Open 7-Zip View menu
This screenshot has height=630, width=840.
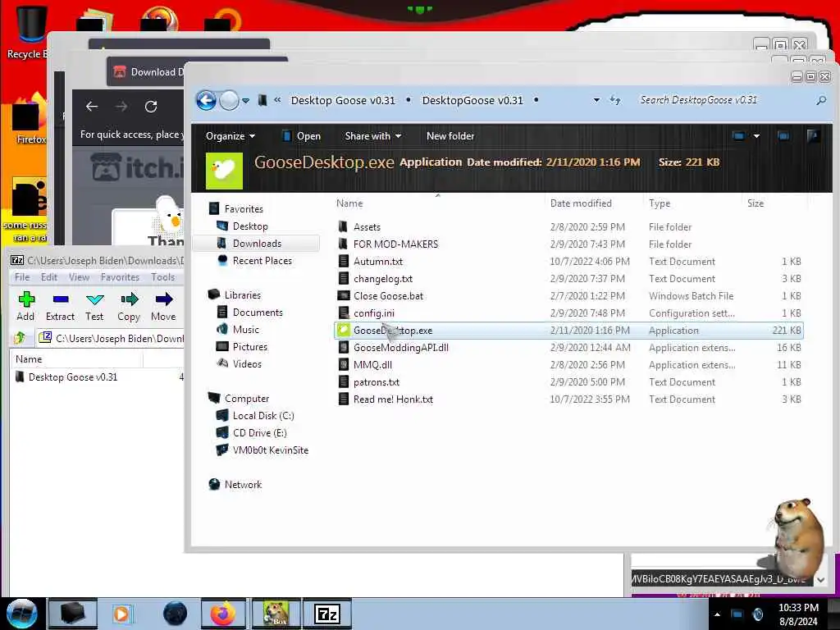(80, 277)
